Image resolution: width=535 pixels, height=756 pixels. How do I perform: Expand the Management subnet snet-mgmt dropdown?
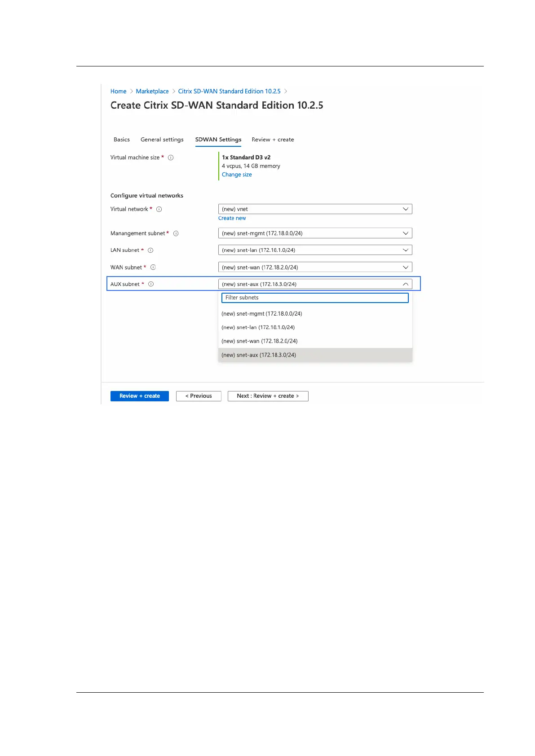[315, 233]
